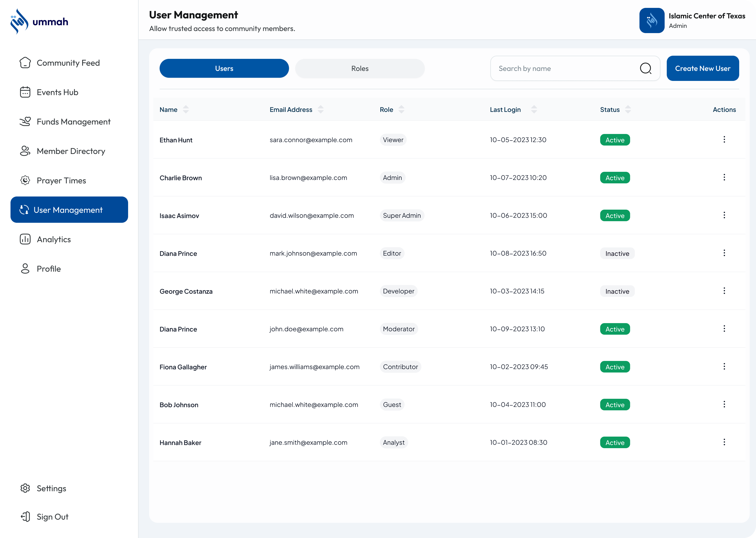The height and width of the screenshot is (538, 756).
Task: Click Inactive status for mark.johnson@example.com
Action: [617, 254]
